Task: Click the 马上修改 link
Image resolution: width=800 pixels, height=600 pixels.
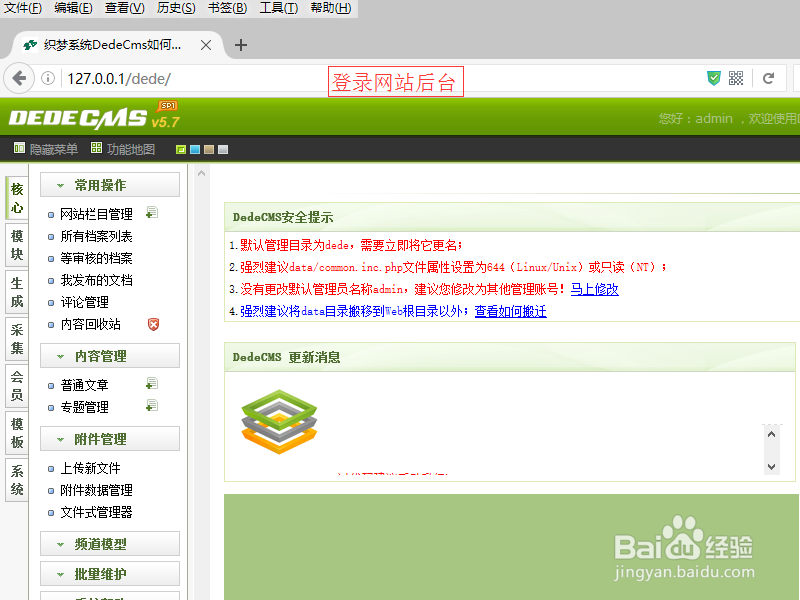Action: (594, 289)
